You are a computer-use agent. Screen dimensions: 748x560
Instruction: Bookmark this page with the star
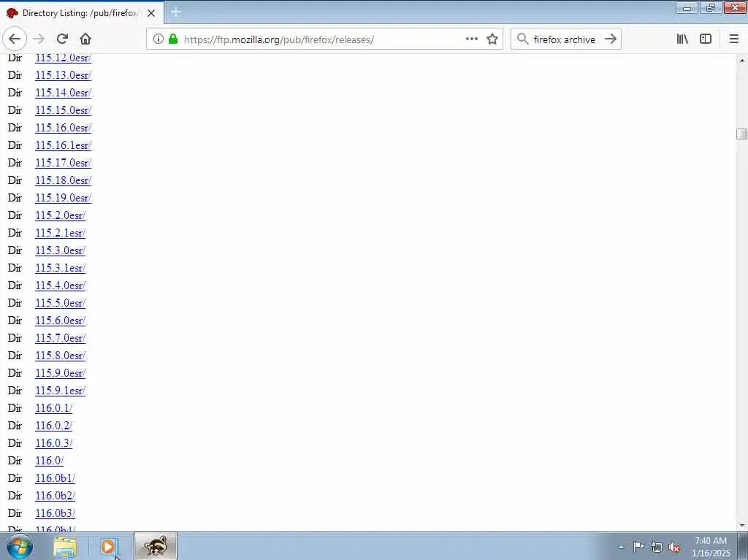point(492,39)
